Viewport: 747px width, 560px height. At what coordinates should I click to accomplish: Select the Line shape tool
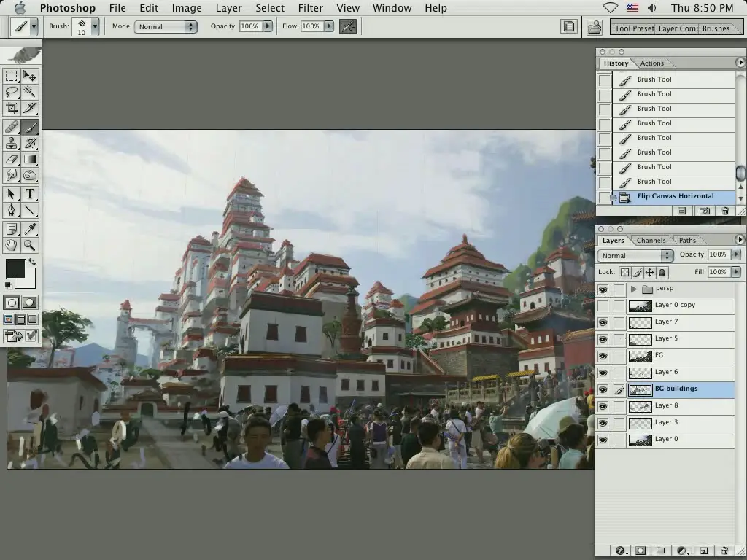(x=29, y=211)
